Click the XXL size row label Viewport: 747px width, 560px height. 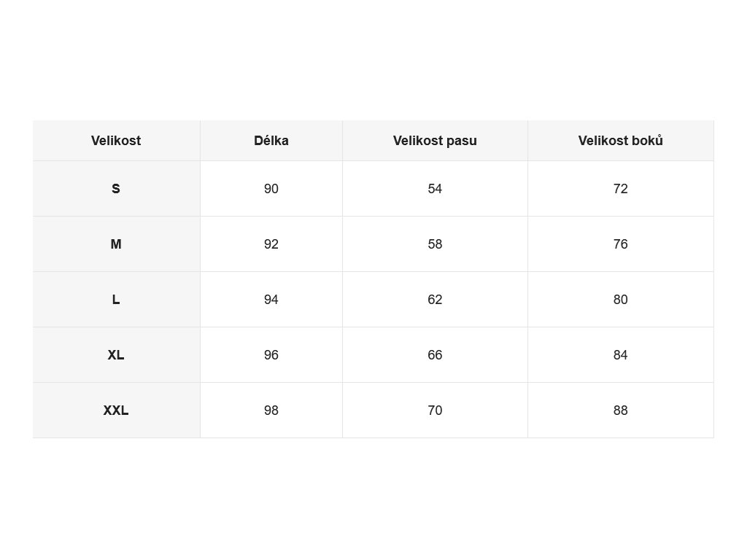[x=116, y=410]
